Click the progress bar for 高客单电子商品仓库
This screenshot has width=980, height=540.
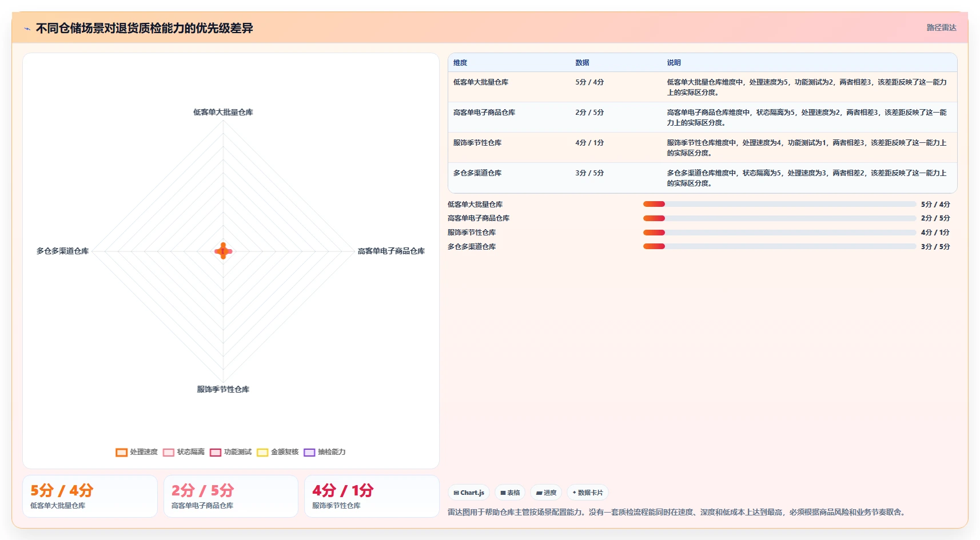[779, 218]
